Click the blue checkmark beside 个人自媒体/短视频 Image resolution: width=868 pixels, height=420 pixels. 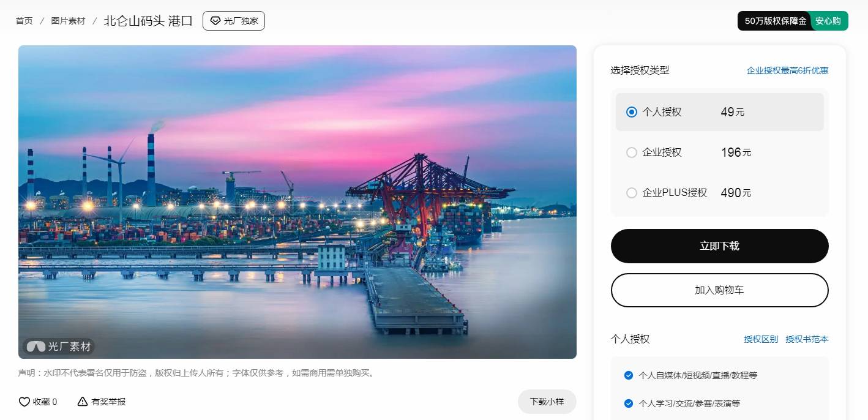pos(628,375)
